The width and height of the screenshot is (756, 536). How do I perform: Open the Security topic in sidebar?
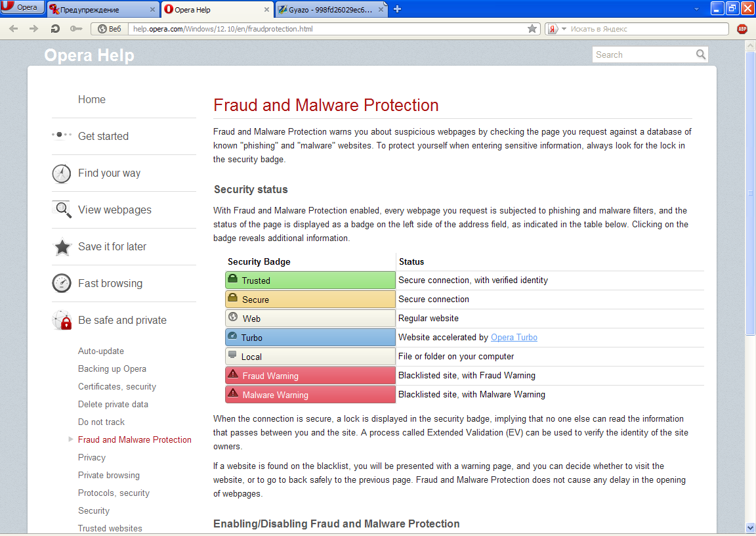click(94, 510)
